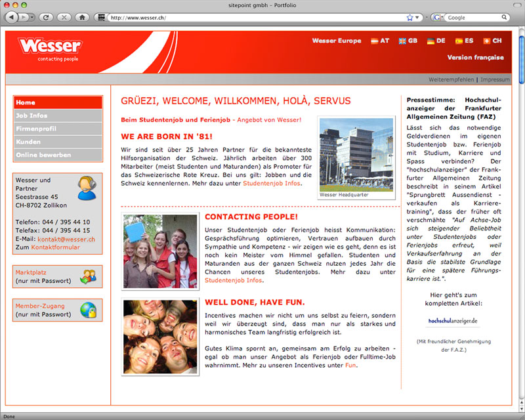The image size is (525, 420).
Task: Switch to Version française
Action: [475, 57]
